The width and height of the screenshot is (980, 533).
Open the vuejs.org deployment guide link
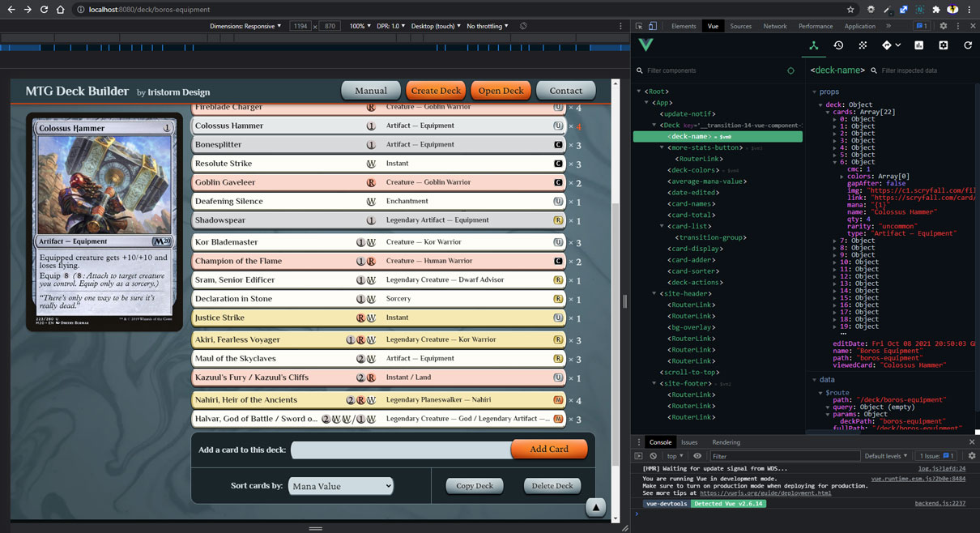(765, 492)
